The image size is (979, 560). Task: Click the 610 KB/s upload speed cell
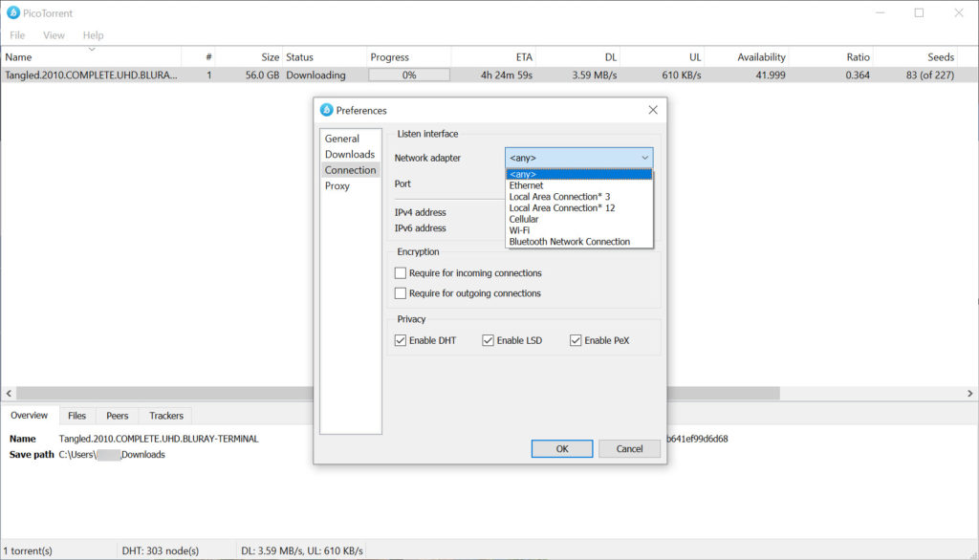click(x=682, y=75)
